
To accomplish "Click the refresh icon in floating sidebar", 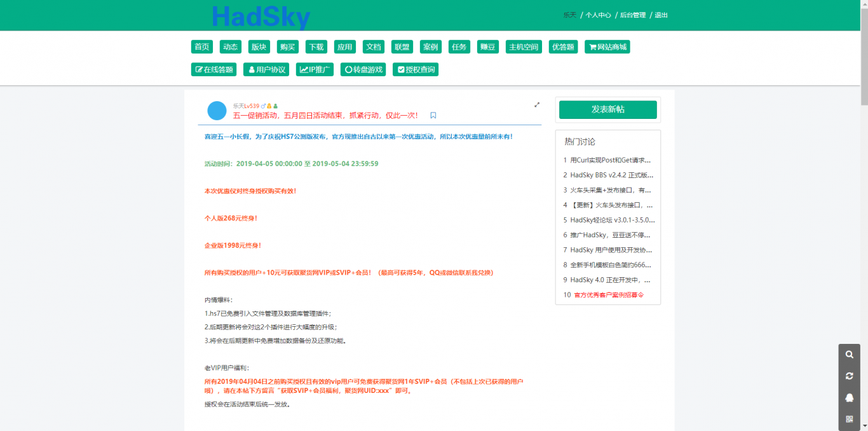I will coord(849,376).
